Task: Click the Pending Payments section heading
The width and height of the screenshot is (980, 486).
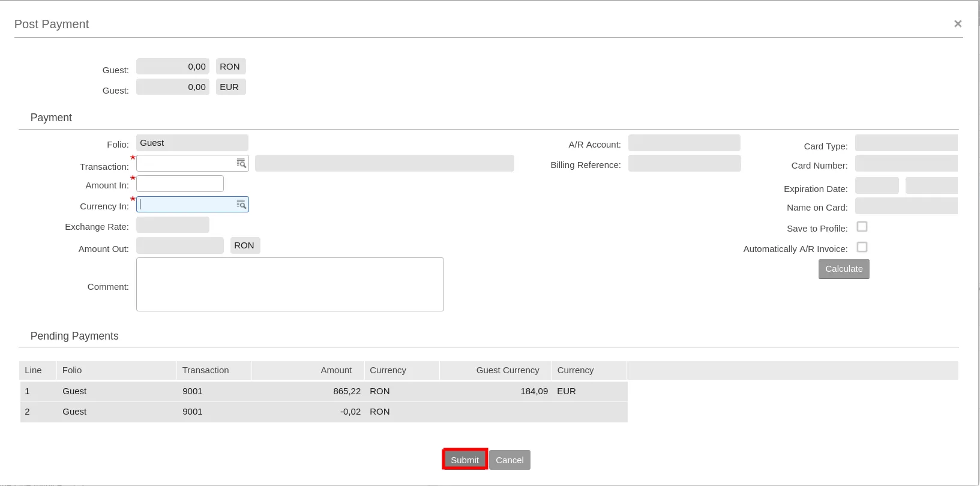Action: pyautogui.click(x=74, y=336)
